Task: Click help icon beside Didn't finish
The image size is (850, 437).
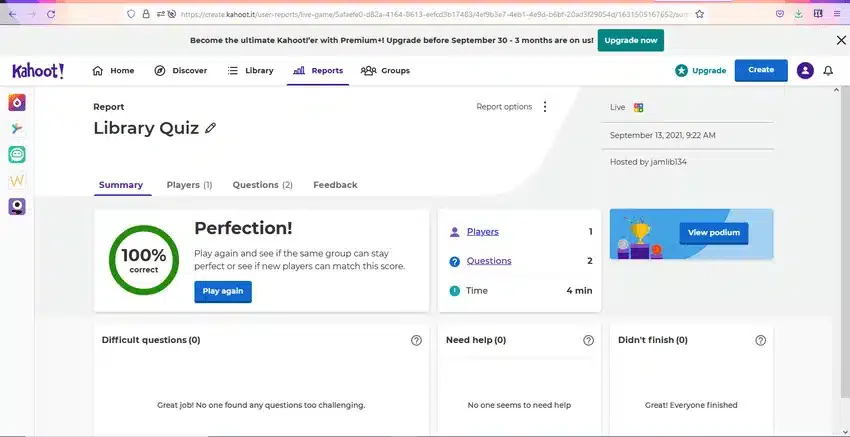Action: 761,340
